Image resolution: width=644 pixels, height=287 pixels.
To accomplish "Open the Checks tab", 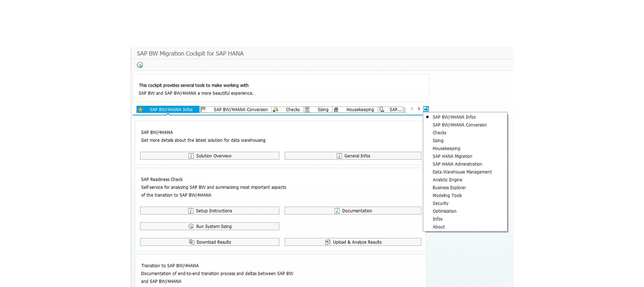I will pos(288,109).
